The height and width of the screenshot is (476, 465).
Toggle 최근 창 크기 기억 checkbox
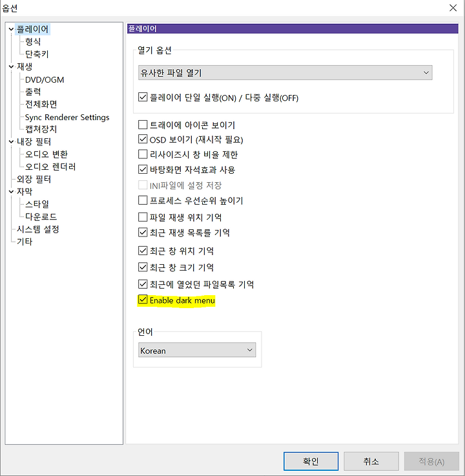tap(143, 267)
